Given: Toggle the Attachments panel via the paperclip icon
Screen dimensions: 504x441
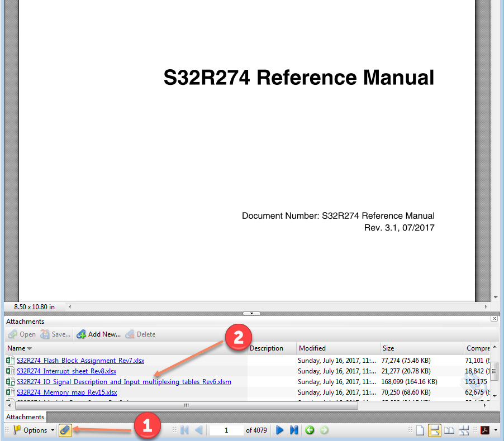Looking at the screenshot, I should tap(65, 430).
